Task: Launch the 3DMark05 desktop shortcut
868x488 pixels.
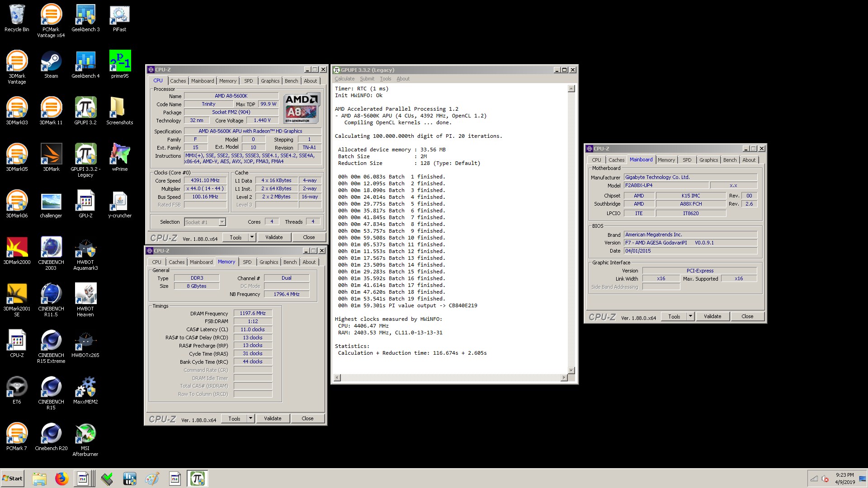Action: (17, 158)
